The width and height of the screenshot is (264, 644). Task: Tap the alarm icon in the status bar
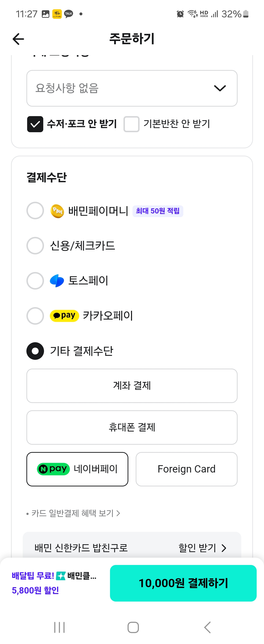(180, 14)
